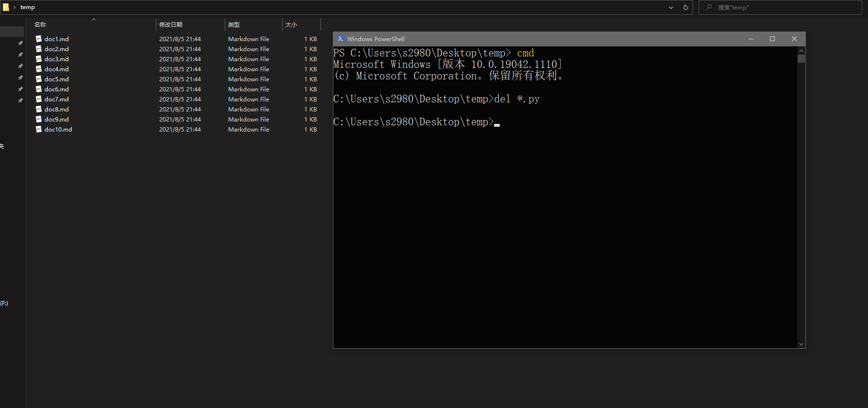The height and width of the screenshot is (408, 868).
Task: Select the doc4.md file icon
Action: [x=39, y=69]
